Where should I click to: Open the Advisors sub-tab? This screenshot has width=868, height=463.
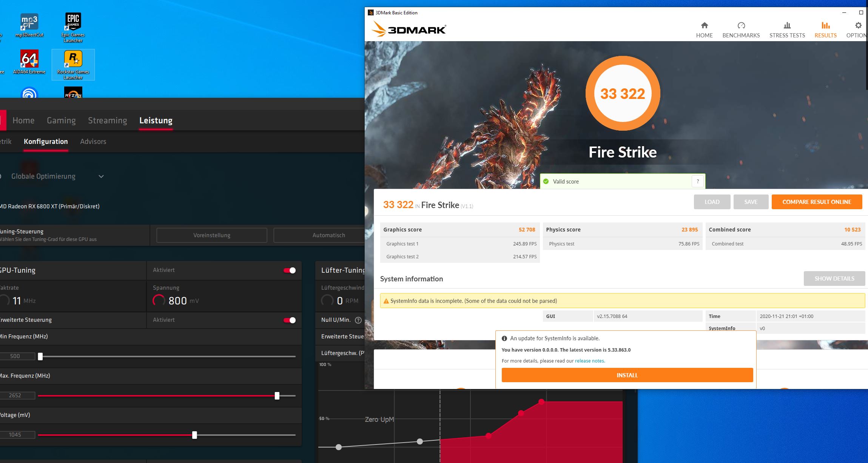93,142
